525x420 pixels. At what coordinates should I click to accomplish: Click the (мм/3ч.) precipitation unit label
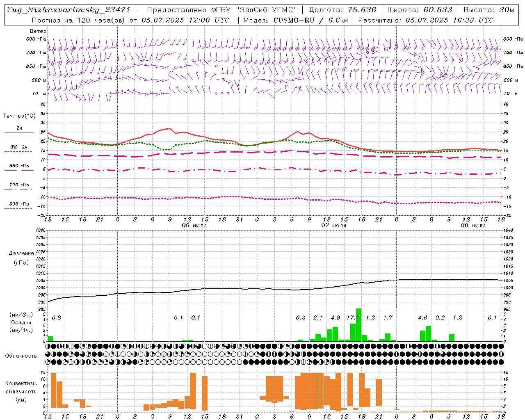(21, 315)
